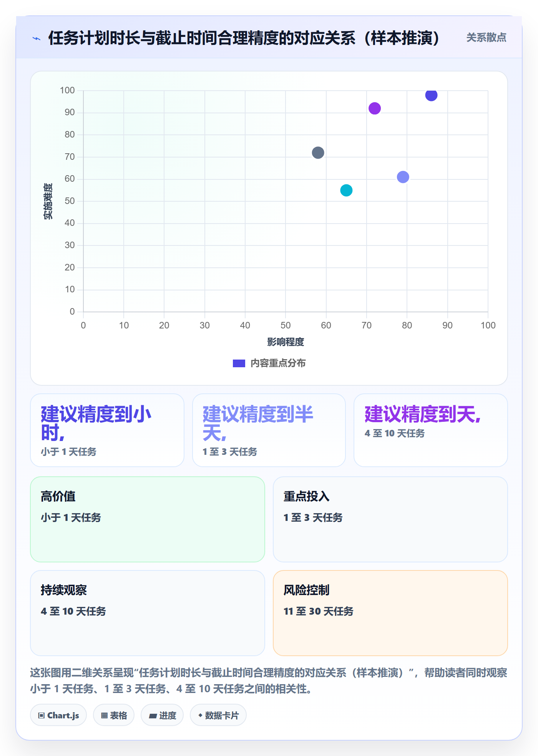Image resolution: width=538 pixels, height=756 pixels.
Task: Select the purple scatter point near 90
Action: 375,108
